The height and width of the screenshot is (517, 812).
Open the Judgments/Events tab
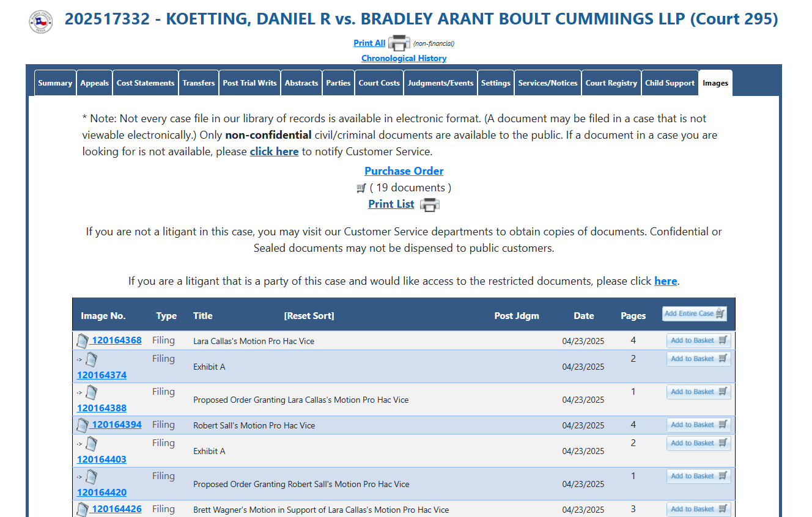pos(441,83)
